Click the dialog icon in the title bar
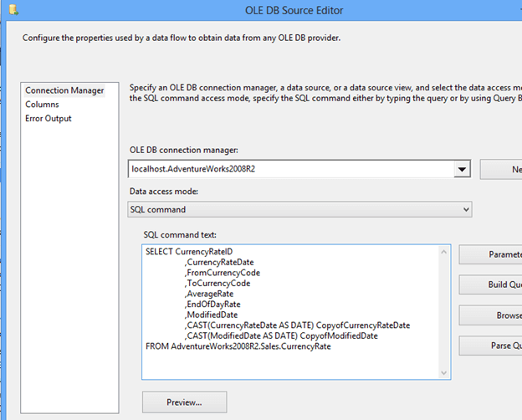This screenshot has width=522, height=420. (x=11, y=8)
